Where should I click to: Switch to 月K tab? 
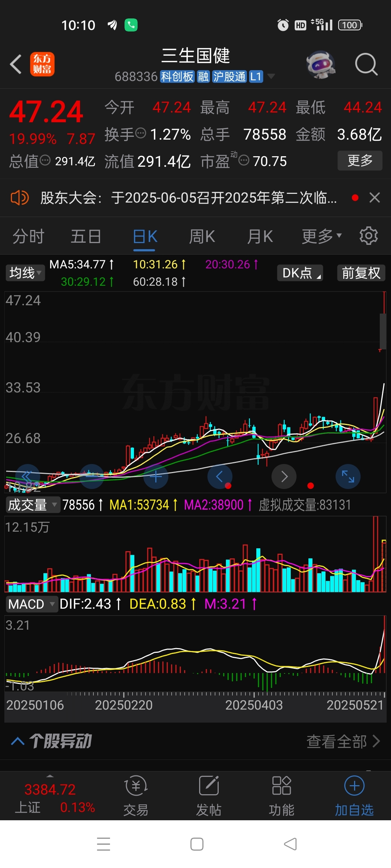pyautogui.click(x=260, y=237)
